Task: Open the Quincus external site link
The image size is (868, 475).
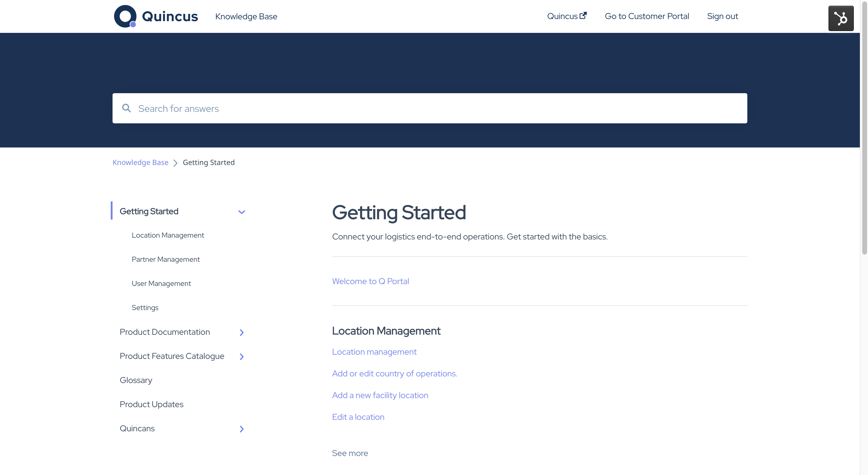Action: tap(567, 16)
